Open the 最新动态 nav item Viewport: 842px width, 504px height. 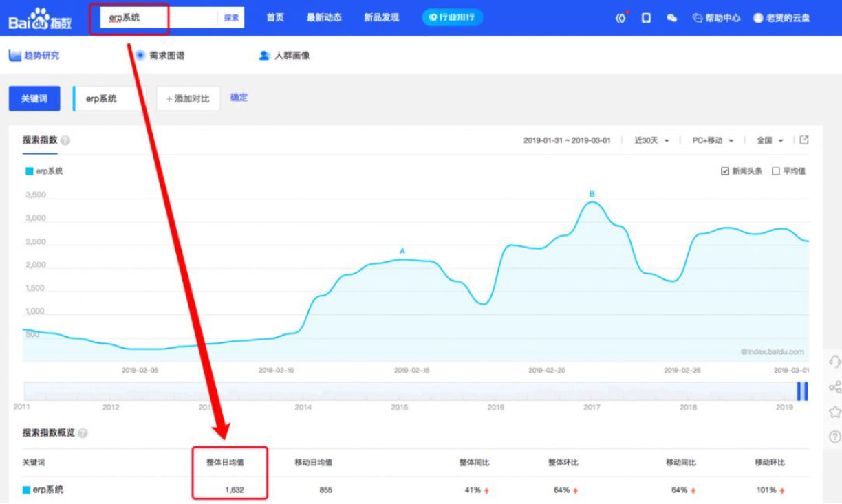click(324, 18)
